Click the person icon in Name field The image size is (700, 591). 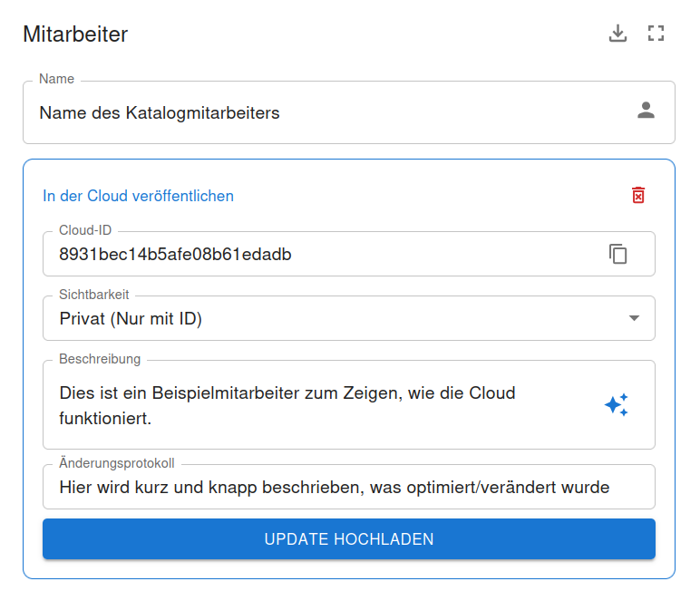point(646,111)
